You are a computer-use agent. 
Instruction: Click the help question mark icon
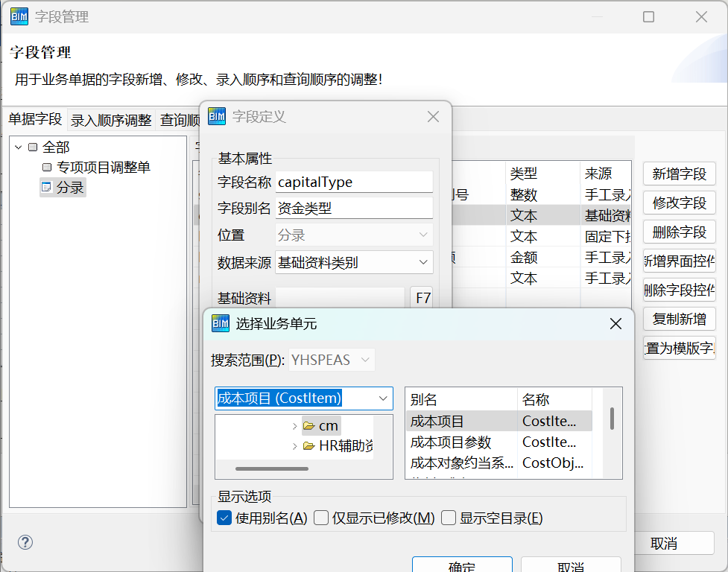pyautogui.click(x=25, y=542)
